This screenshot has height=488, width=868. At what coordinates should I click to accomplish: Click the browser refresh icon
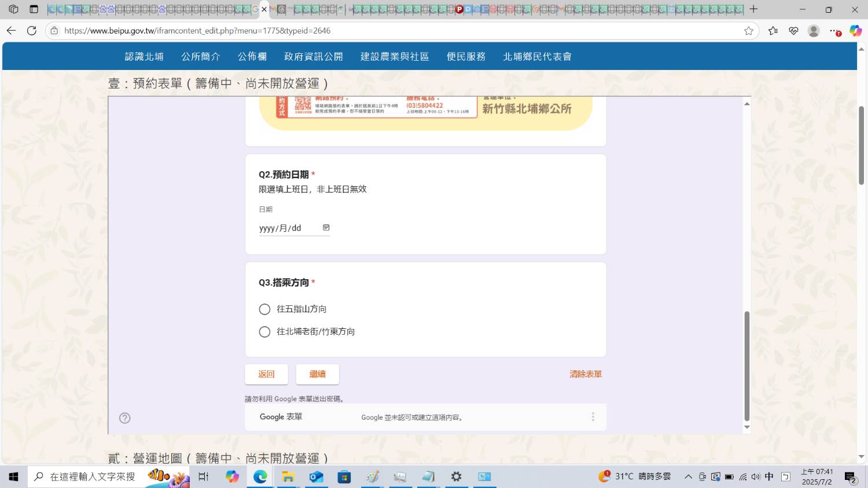point(32,31)
